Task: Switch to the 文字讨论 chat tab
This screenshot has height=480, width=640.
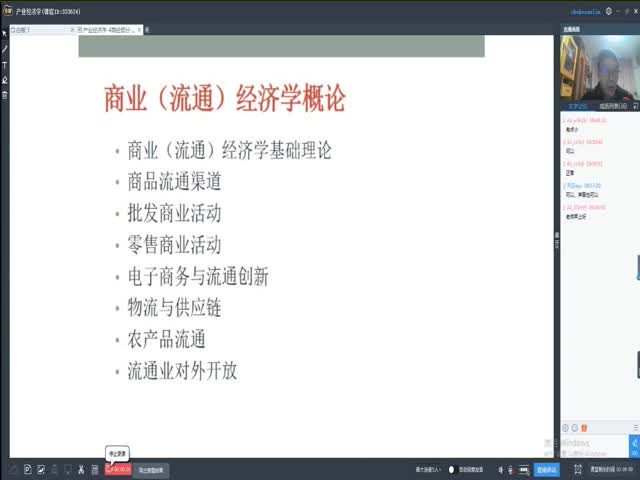Action: (x=578, y=106)
